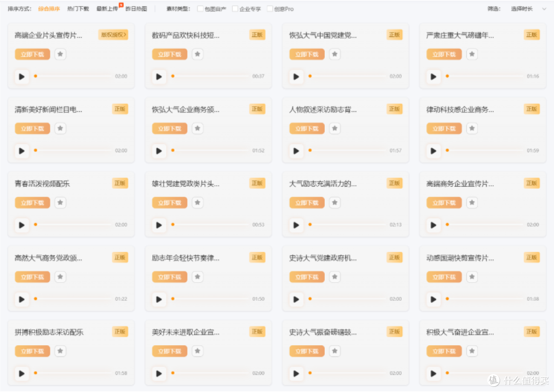
Task: Click 立即下载 for 史诗大气振奋磅礴鼓
Action: tap(307, 351)
